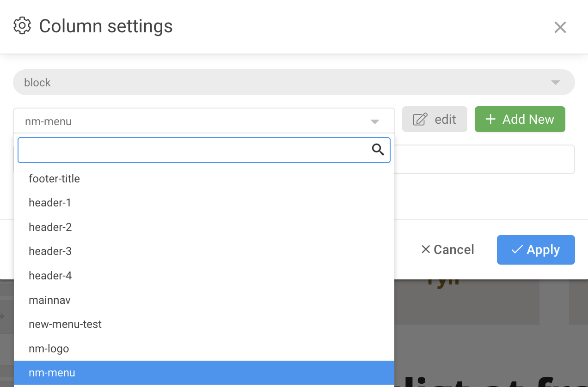588x387 pixels.
Task: Choose header-4 from list
Action: coord(50,276)
